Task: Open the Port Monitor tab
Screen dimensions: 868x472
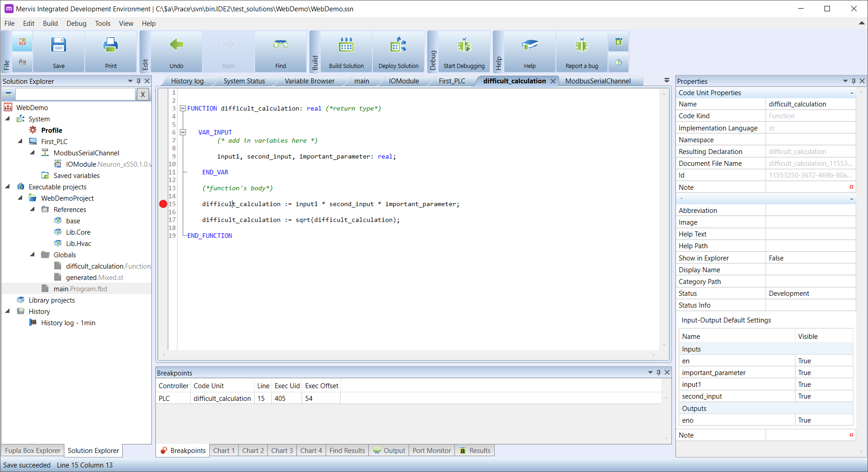Action: tap(431, 450)
